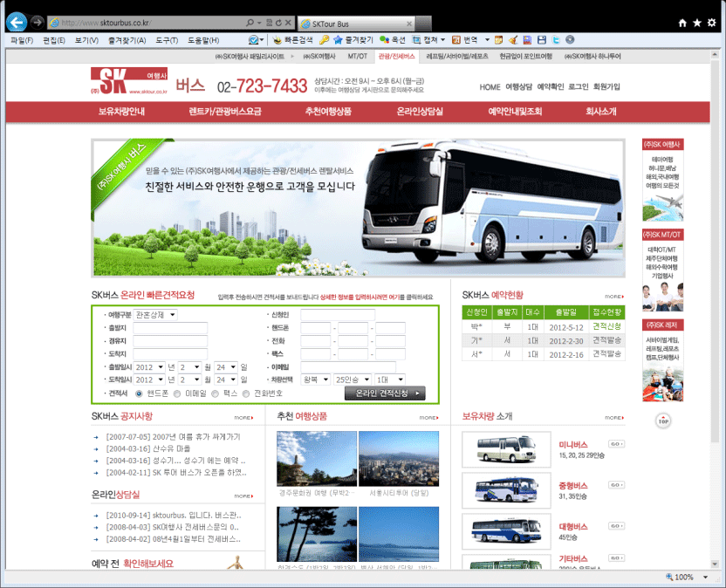726x588 pixels.
Task: Click the search magnifier in address bar
Action: pyautogui.click(x=250, y=22)
